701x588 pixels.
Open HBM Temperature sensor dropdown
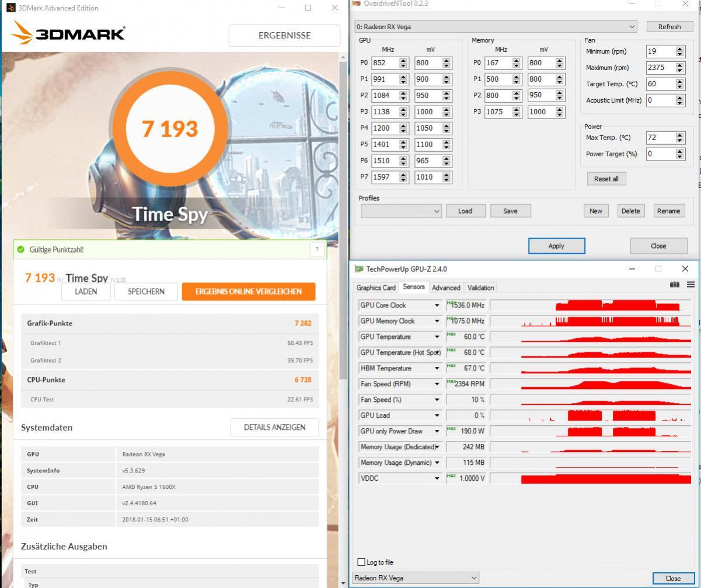tap(437, 368)
